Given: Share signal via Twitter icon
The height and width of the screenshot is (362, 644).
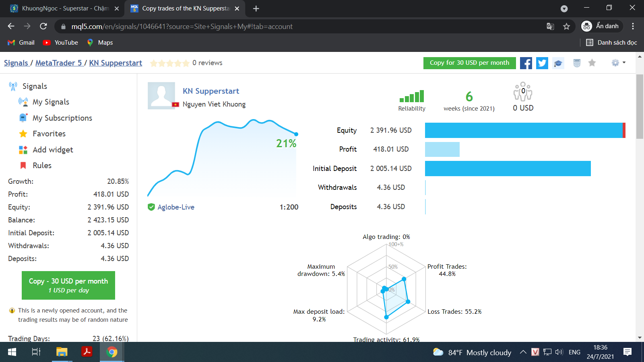Looking at the screenshot, I should 542,63.
